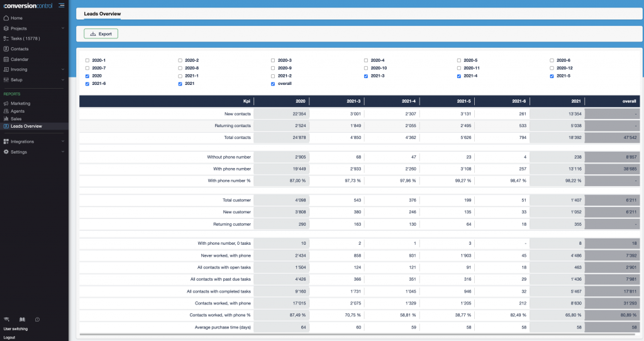644x341 pixels.
Task: Open the Sales report menu item
Action: coord(16,118)
